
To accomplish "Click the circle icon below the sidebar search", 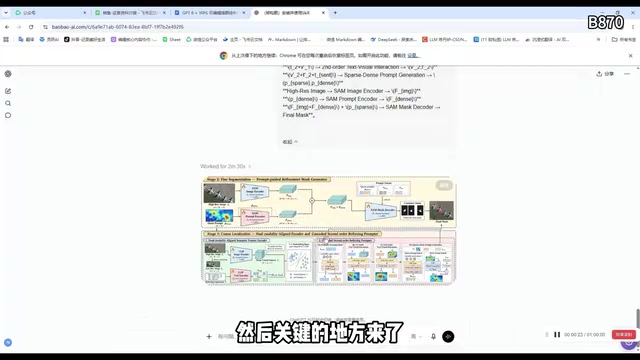I will (x=8, y=116).
